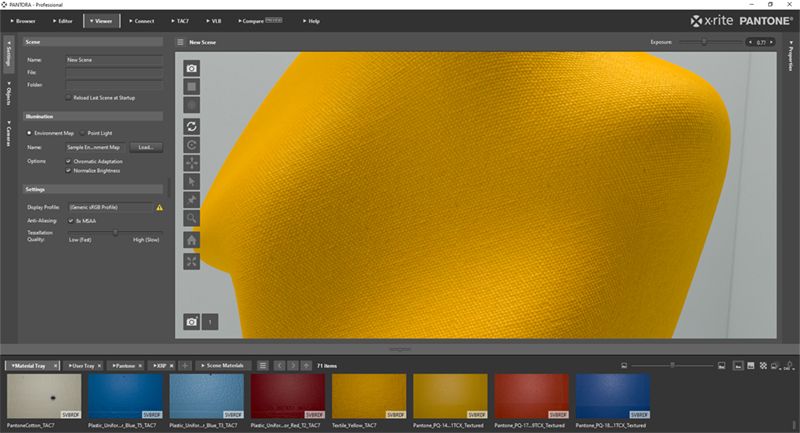The image size is (800, 433).
Task: Select the single circular arrow roll tool
Action: click(191, 145)
